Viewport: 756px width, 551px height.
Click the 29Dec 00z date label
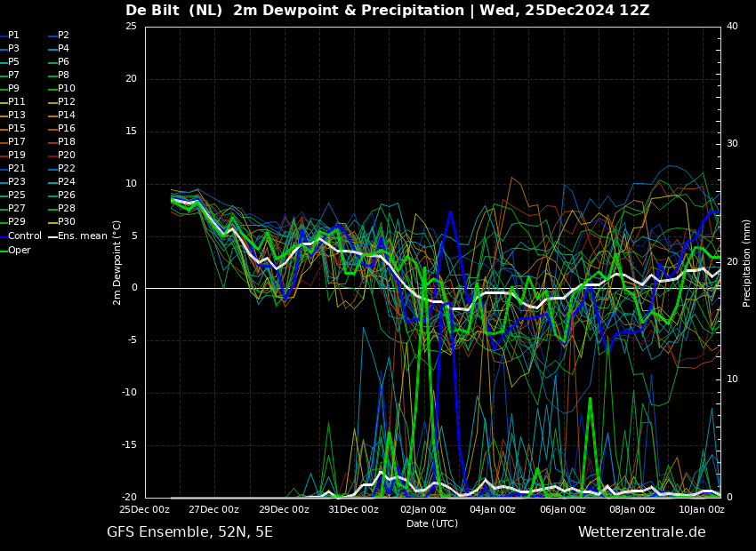pos(285,509)
